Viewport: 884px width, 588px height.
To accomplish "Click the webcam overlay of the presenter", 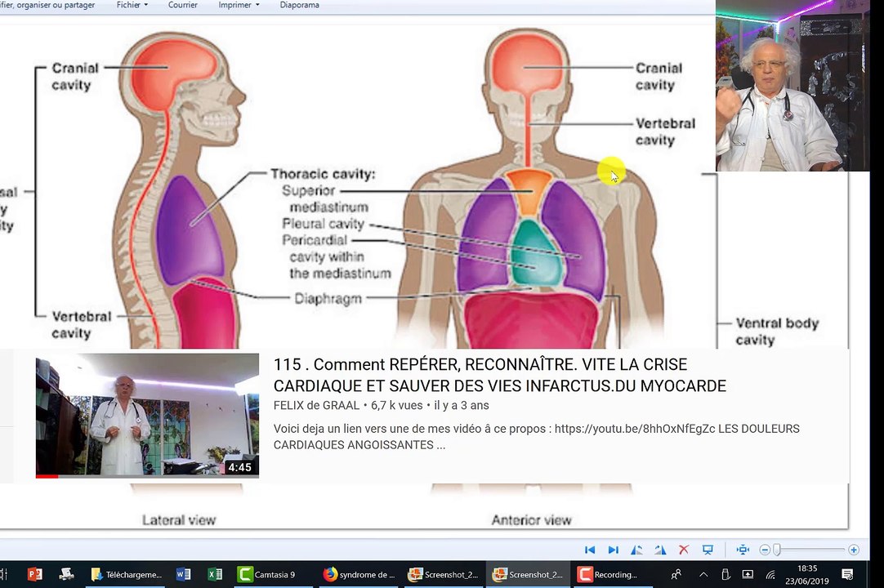I will click(x=792, y=86).
